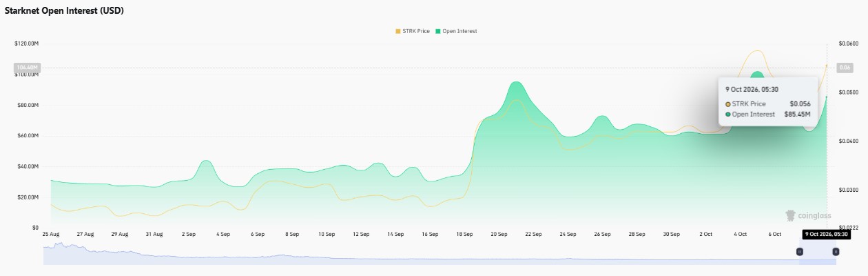The height and width of the screenshot is (276, 868).
Task: Click the timeline overview bar below the chart
Action: tap(440, 253)
